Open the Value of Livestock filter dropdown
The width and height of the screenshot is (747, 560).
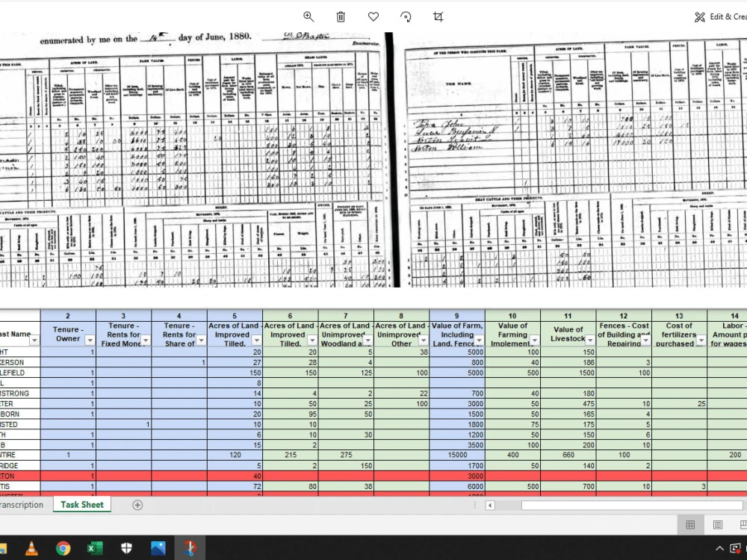click(x=590, y=340)
